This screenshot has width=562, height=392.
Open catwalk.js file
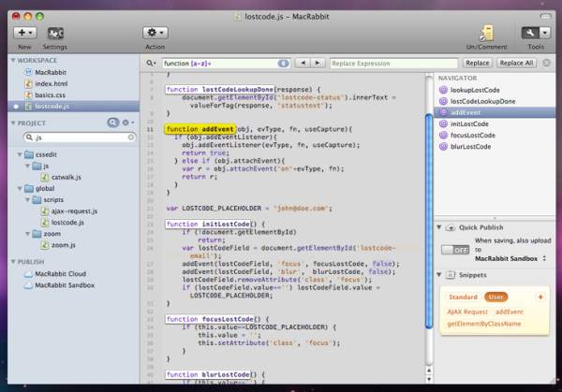tap(66, 177)
